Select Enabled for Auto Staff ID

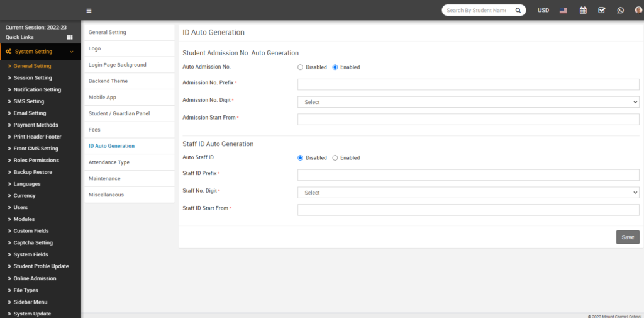click(x=335, y=157)
